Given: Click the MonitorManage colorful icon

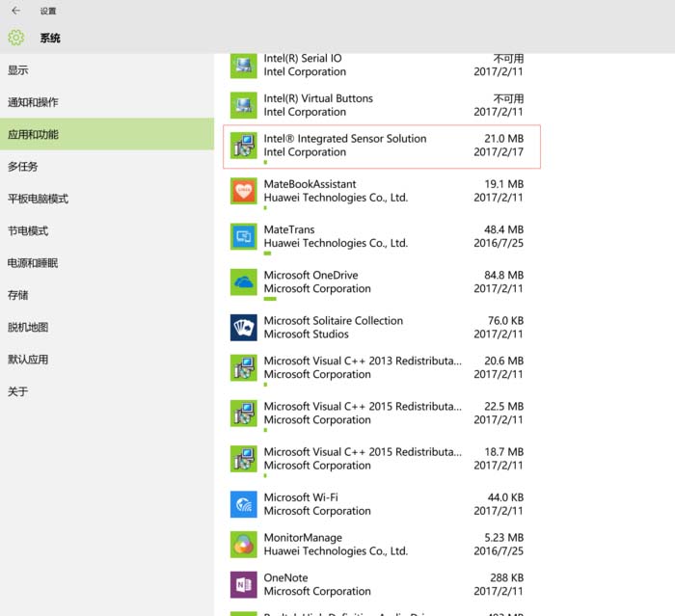Looking at the screenshot, I should click(244, 545).
